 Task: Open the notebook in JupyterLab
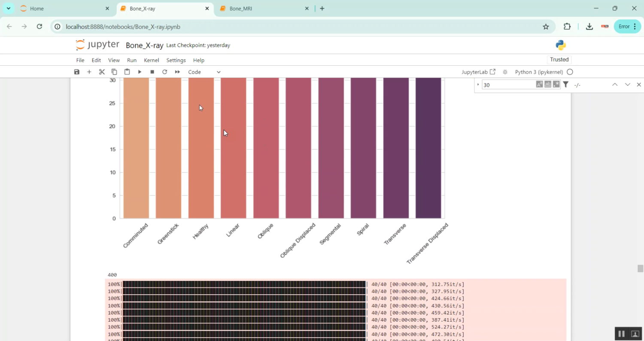478,72
